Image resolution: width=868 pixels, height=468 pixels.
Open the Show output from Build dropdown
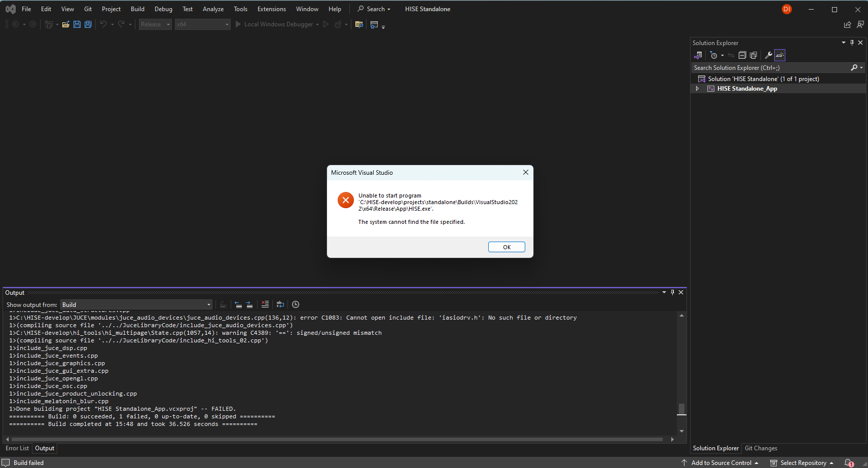point(136,304)
